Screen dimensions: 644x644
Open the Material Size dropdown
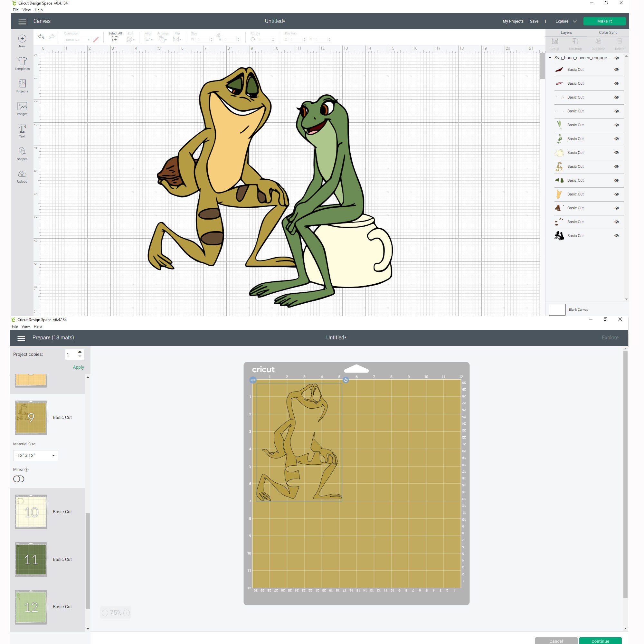click(x=35, y=455)
